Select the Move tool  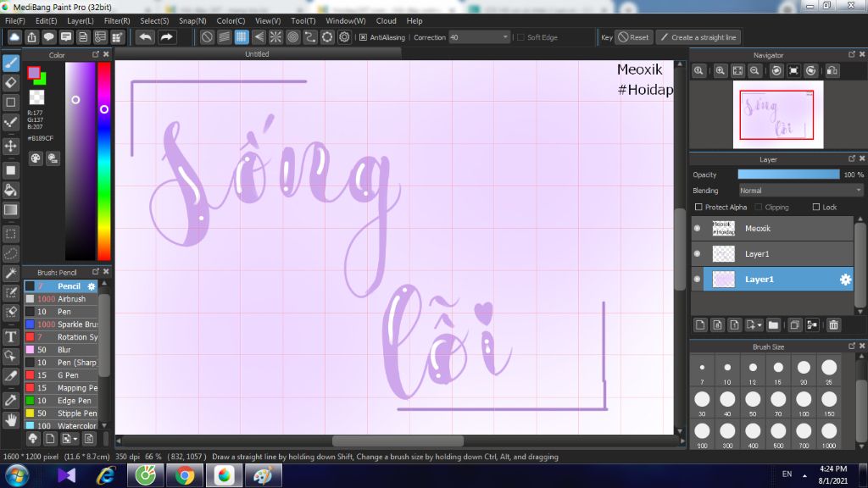pyautogui.click(x=10, y=146)
